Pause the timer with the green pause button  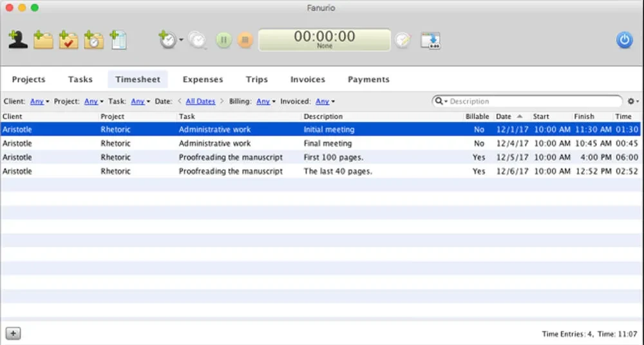tap(224, 40)
